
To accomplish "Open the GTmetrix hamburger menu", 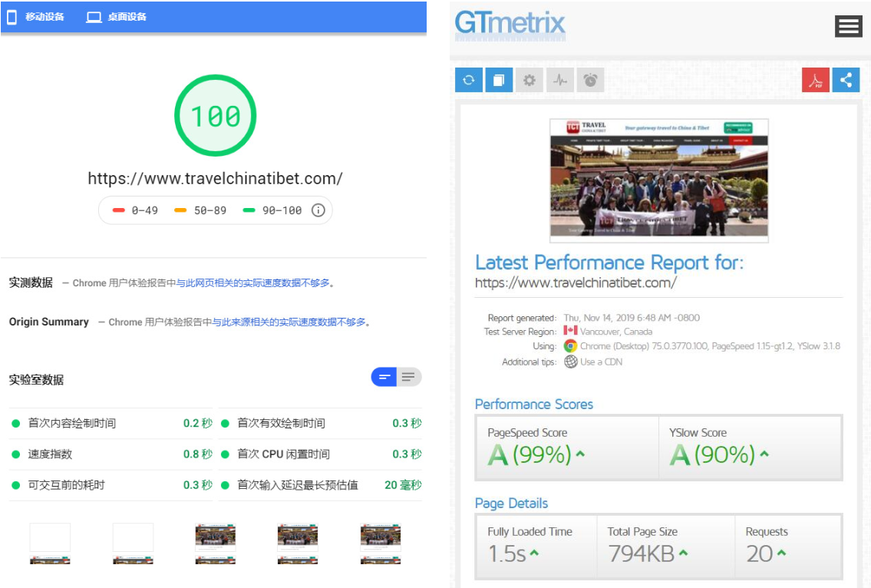I will 848,26.
